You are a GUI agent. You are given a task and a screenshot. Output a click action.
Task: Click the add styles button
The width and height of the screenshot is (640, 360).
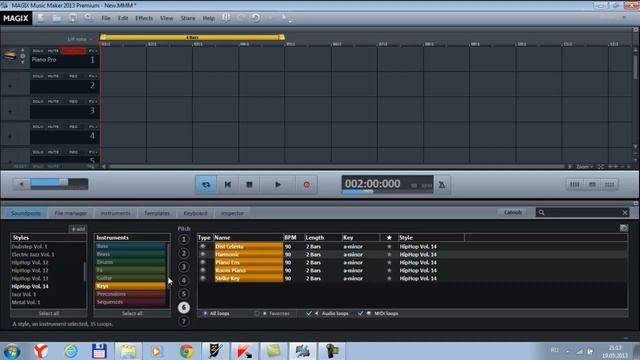(x=78, y=229)
